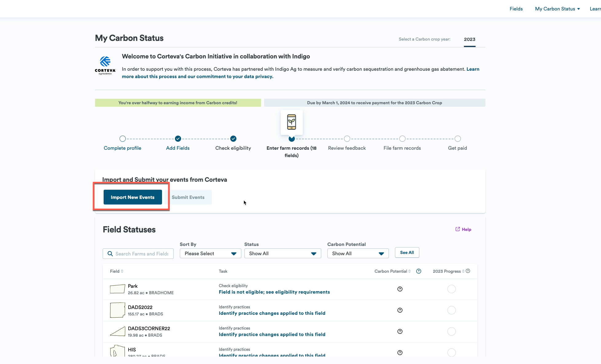Image resolution: width=601 pixels, height=364 pixels.
Task: Open Help via the external link icon
Action: click(458, 229)
